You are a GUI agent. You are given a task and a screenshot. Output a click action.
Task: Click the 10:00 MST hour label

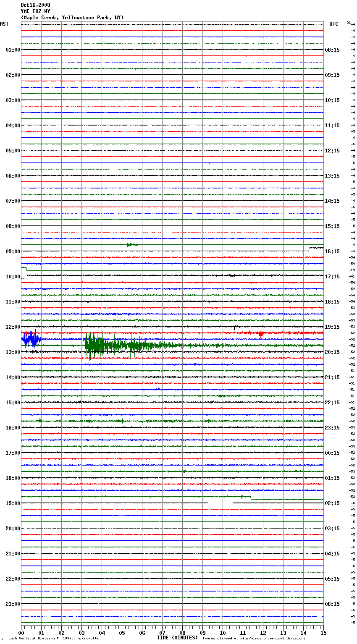[13, 277]
